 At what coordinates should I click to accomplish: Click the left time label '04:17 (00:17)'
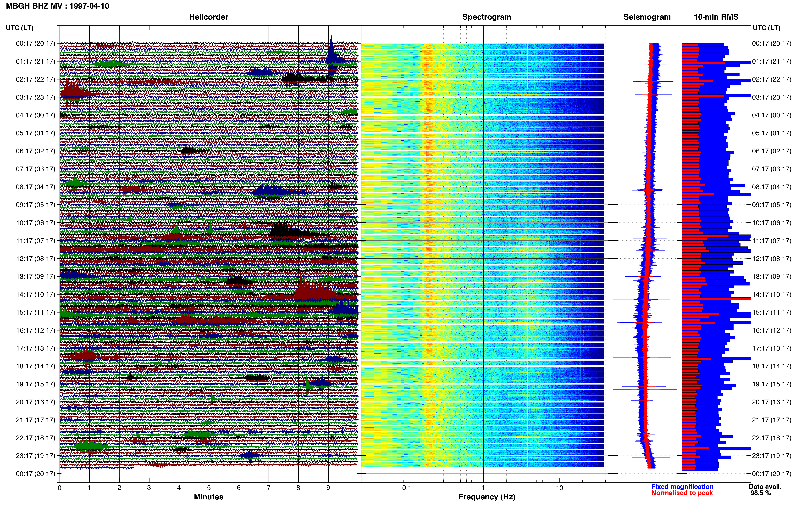click(36, 115)
